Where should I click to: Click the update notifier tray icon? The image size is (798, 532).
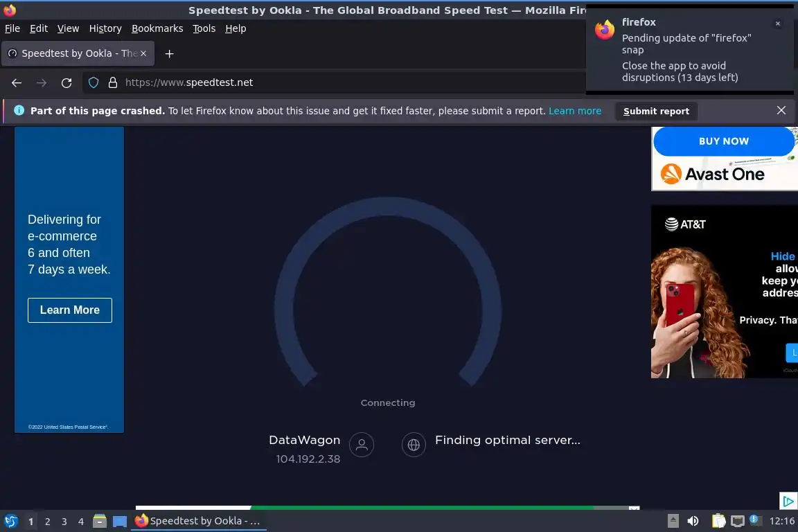[x=755, y=520]
